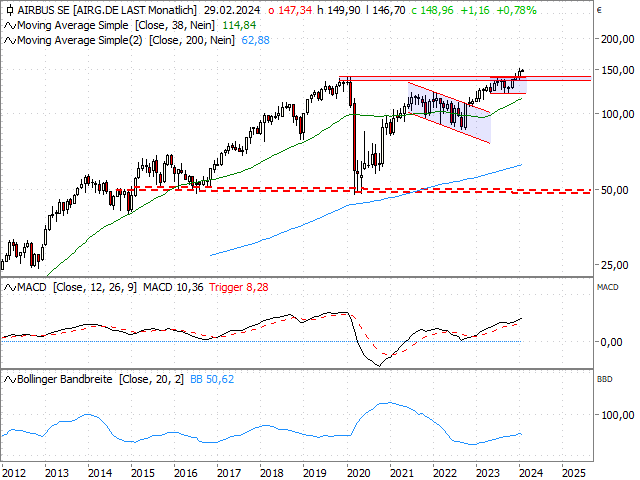The width and height of the screenshot is (640, 480).
Task: Click the Bollinger Bandbreite line icon
Action: coord(10,380)
